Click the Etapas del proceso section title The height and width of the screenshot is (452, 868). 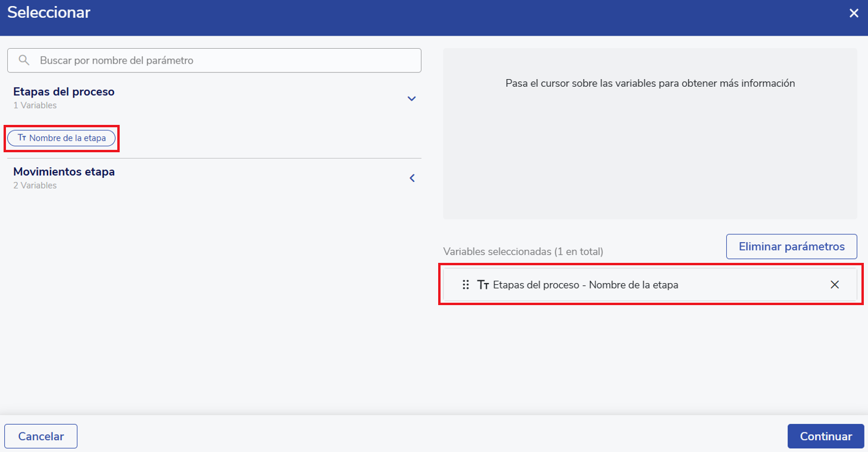click(64, 92)
